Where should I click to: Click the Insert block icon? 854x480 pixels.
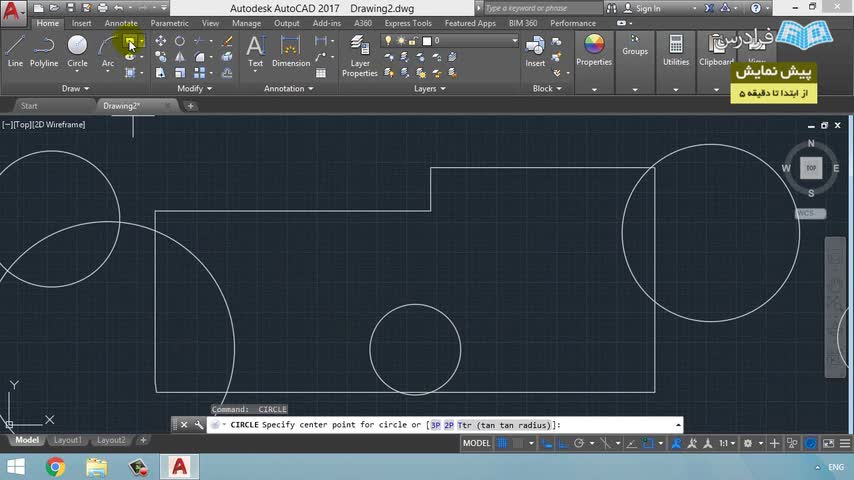[x=535, y=50]
